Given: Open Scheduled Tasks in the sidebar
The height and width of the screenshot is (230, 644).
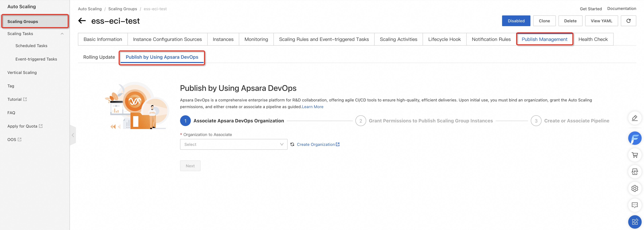Looking at the screenshot, I should [x=31, y=46].
